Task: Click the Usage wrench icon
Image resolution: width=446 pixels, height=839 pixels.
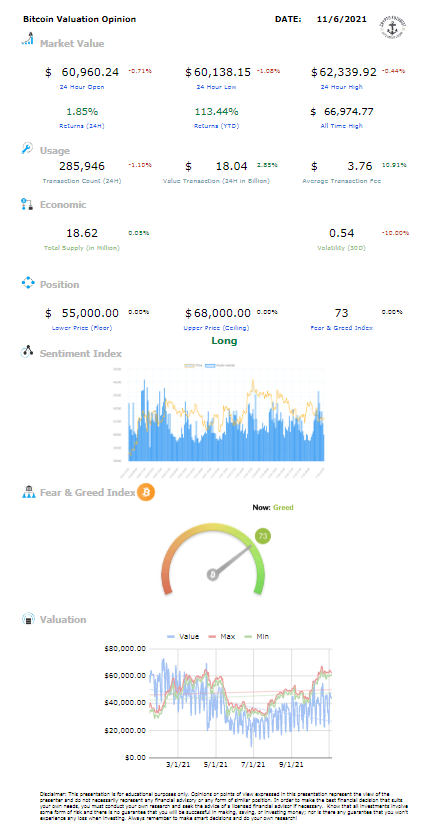Action: tap(27, 149)
